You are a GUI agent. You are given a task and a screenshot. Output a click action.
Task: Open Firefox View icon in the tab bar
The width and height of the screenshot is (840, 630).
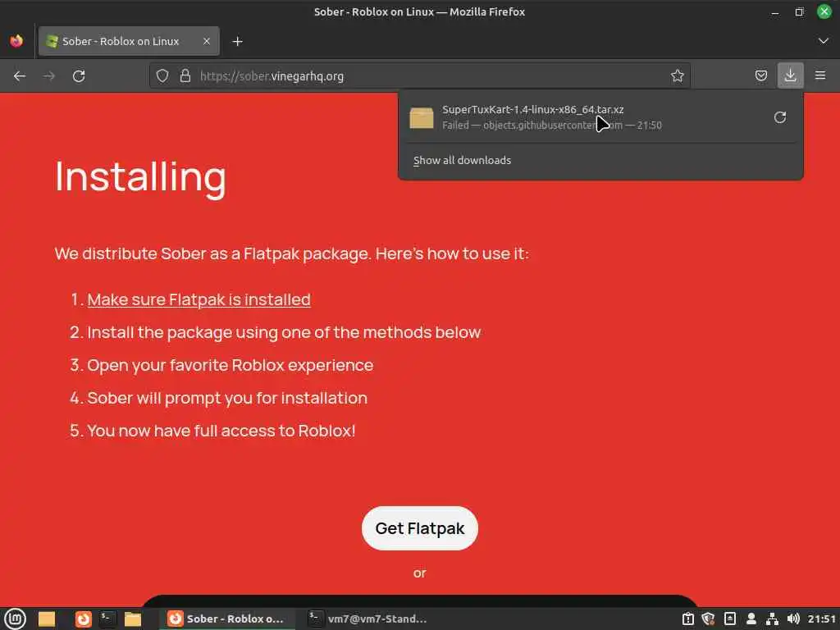pos(16,41)
